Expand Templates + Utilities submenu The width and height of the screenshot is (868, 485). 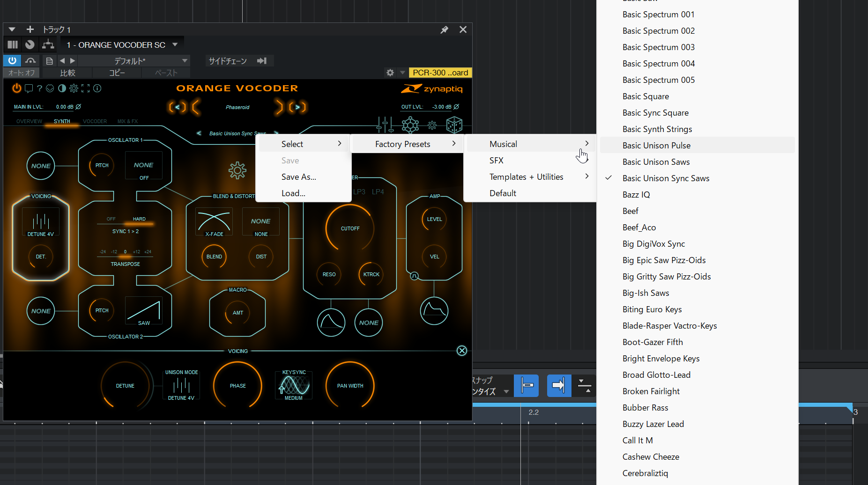point(531,177)
